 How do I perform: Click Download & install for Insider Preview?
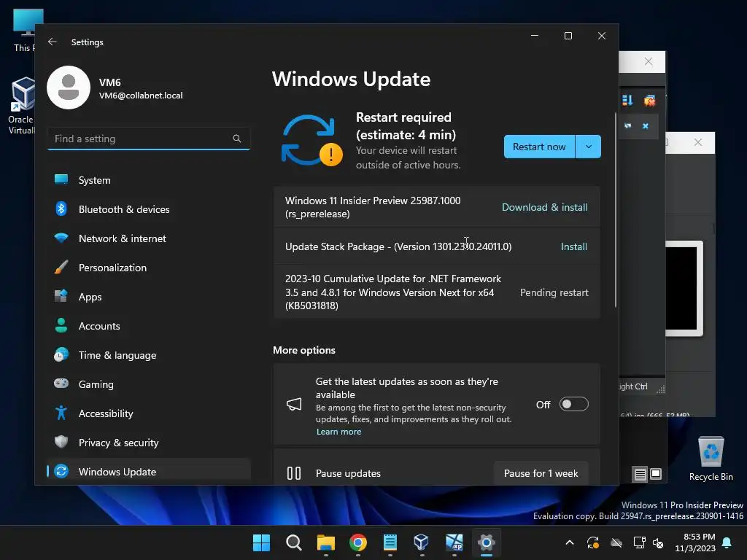544,207
